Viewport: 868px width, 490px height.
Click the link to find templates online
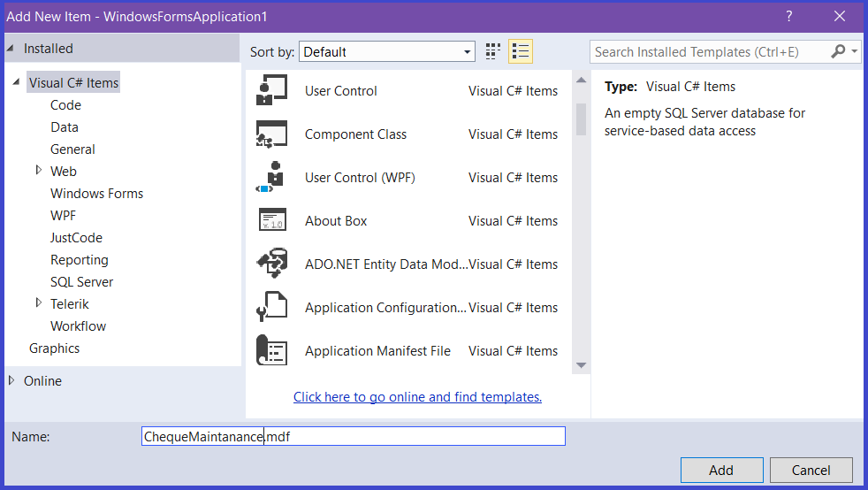pyautogui.click(x=417, y=397)
